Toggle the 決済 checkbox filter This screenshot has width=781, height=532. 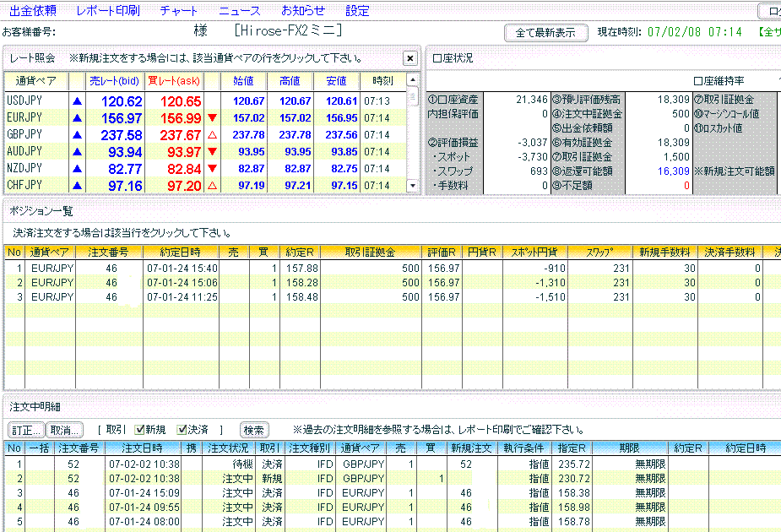[x=182, y=429]
